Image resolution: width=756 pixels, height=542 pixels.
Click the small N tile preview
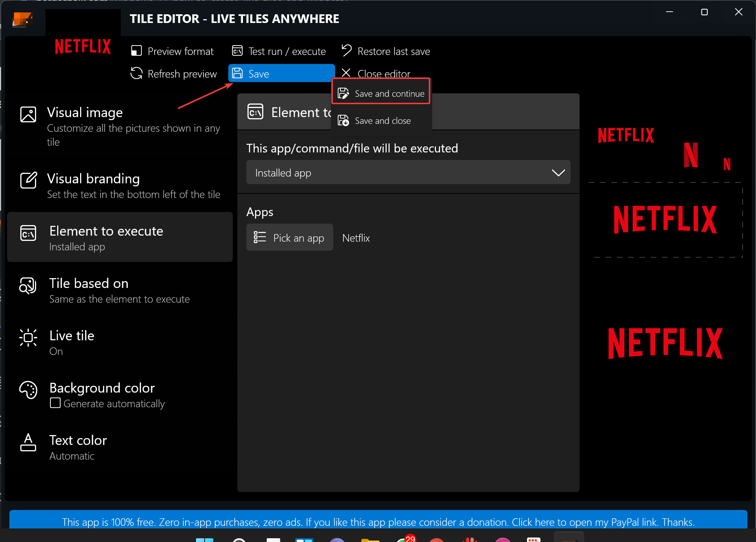[691, 155]
